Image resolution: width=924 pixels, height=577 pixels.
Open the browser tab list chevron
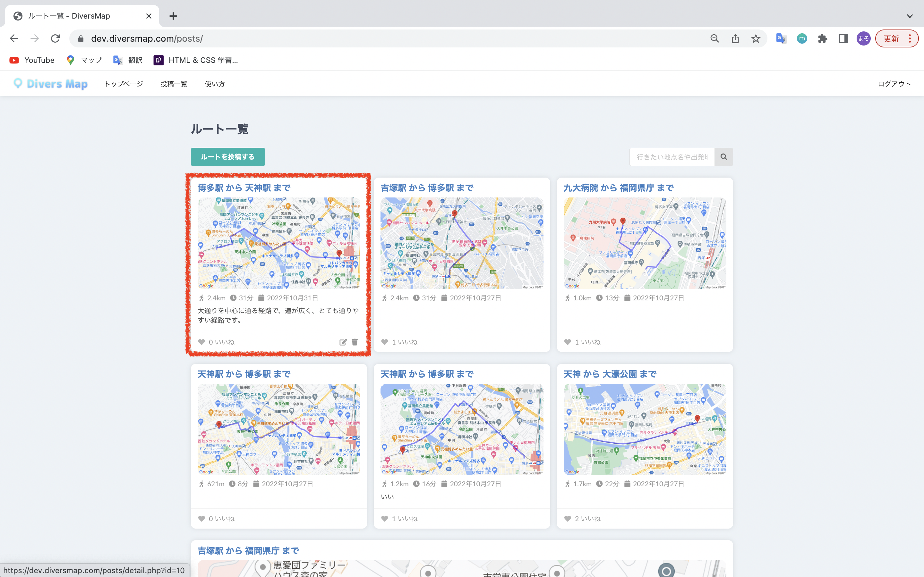[x=909, y=16]
